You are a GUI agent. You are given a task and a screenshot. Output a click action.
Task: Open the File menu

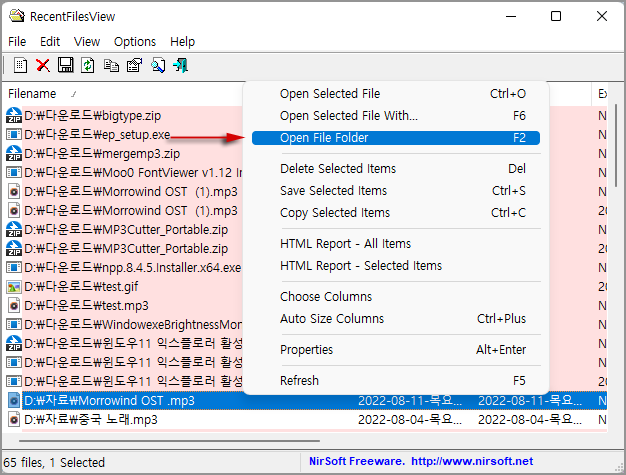tap(17, 42)
